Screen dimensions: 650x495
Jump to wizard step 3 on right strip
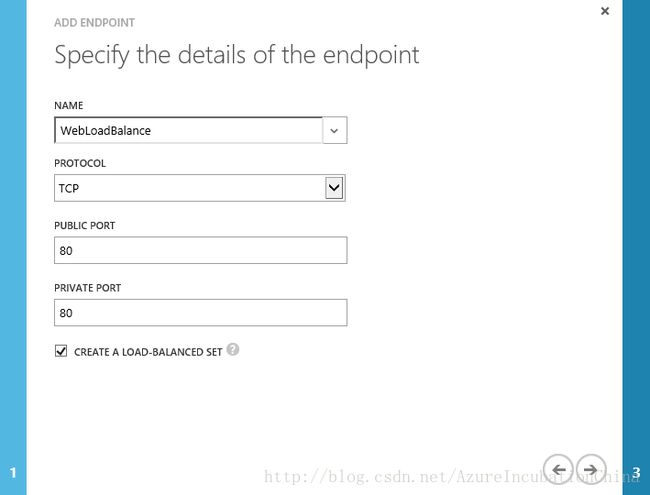(636, 472)
